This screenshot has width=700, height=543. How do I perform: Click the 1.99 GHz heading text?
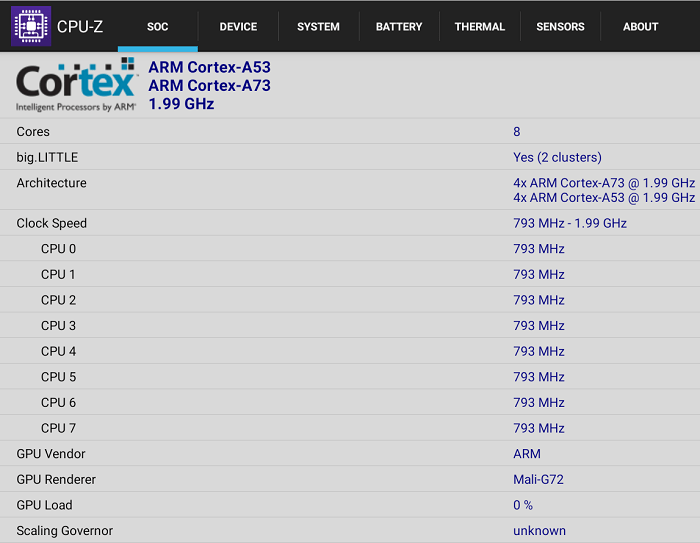[181, 104]
